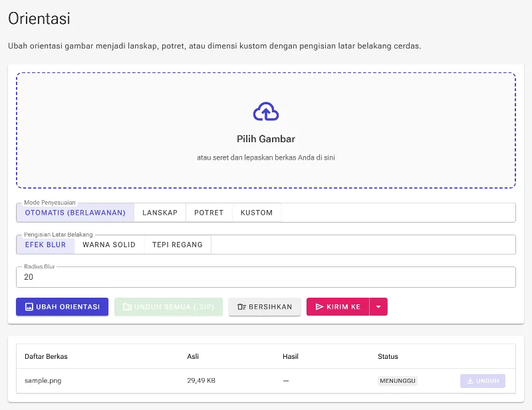Click the Kirim Ke button
This screenshot has width=532, height=410.
pos(338,307)
